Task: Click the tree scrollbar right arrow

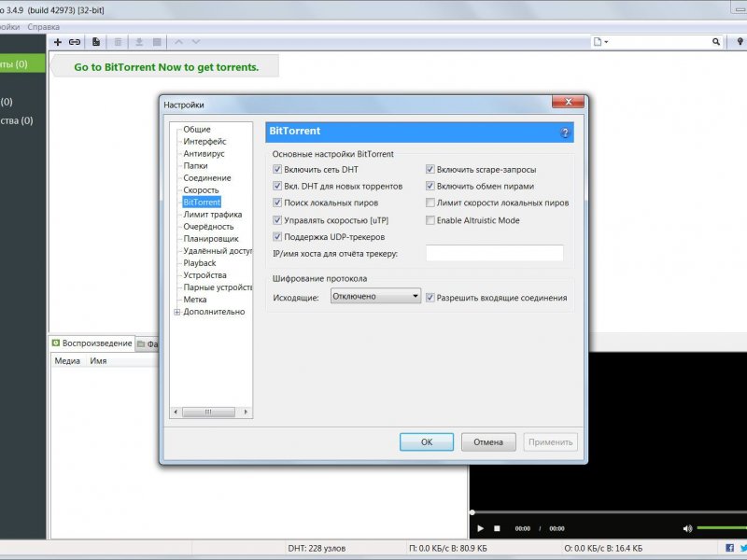Action: tap(246, 412)
